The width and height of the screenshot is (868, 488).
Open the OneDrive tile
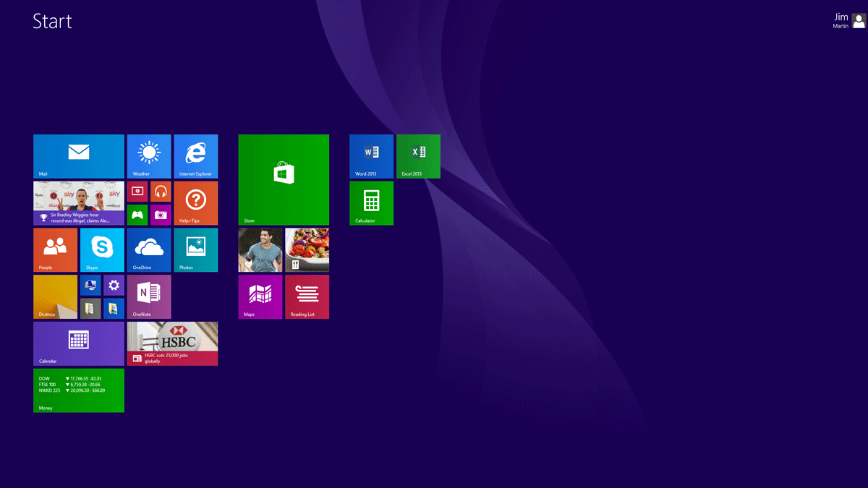click(149, 249)
